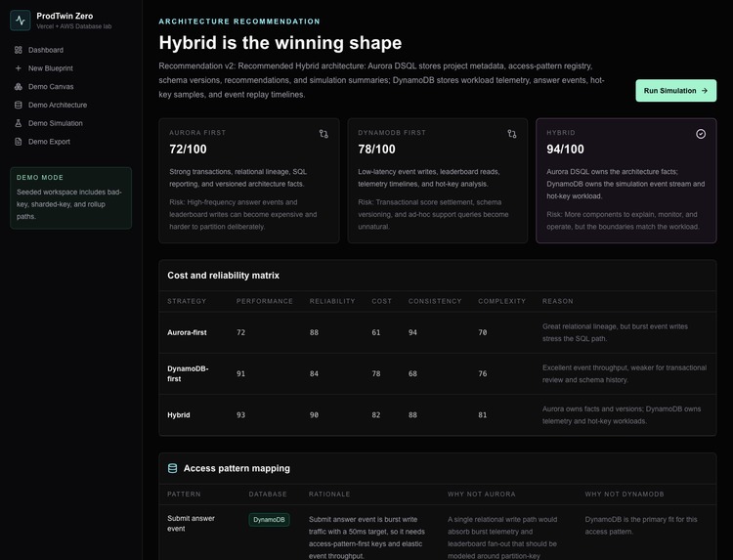Click the Demo Mode info box
Viewport: 733px width, 560px height.
pyautogui.click(x=70, y=198)
